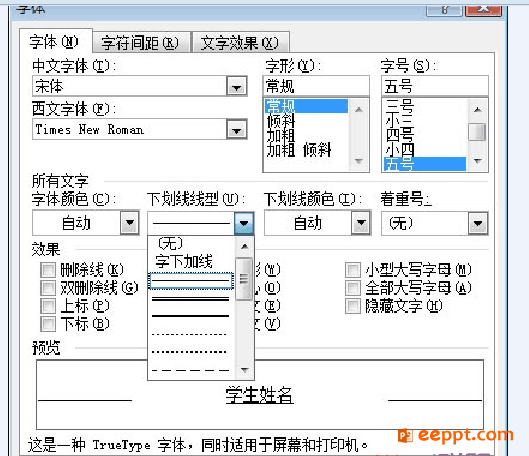The width and height of the screenshot is (529, 456).
Task: Click the 字号 input box showing 五号
Action: [x=435, y=86]
